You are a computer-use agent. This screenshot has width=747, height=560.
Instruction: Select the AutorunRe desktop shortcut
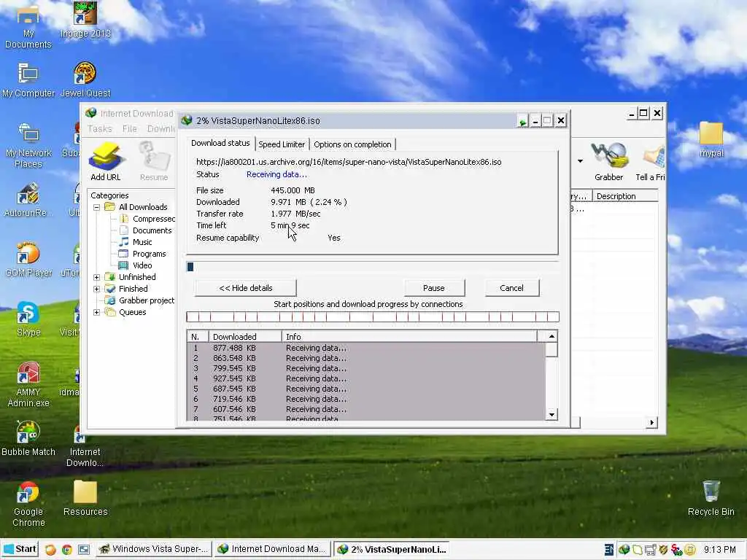(28, 200)
